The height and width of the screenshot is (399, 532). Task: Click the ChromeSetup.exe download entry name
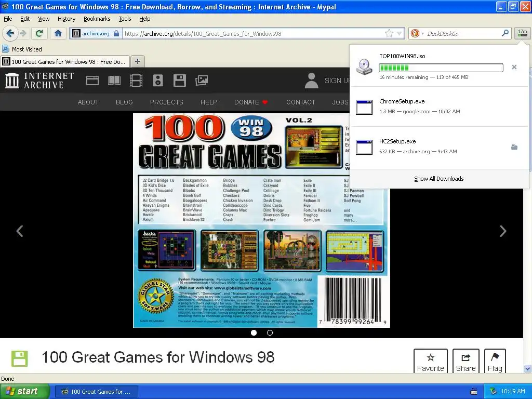(402, 101)
